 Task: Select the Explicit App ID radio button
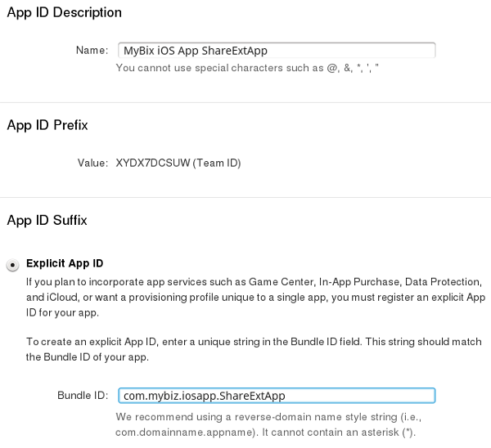(12, 264)
